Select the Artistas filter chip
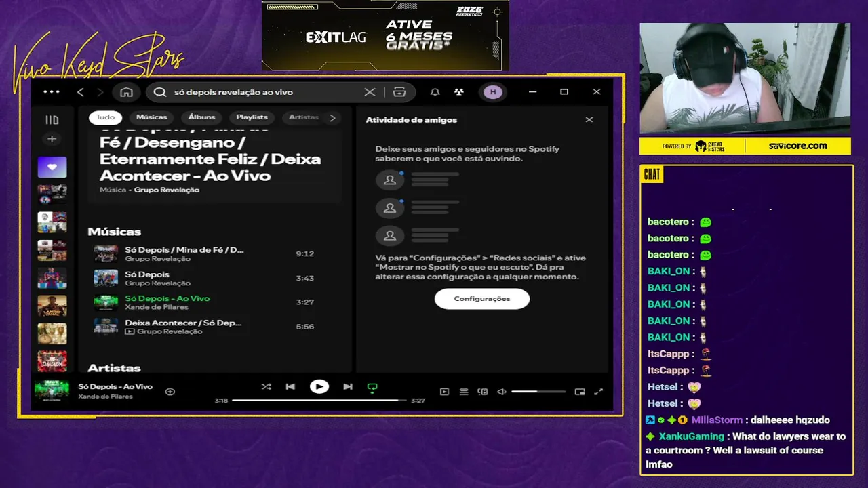Image resolution: width=868 pixels, height=488 pixels. [303, 117]
